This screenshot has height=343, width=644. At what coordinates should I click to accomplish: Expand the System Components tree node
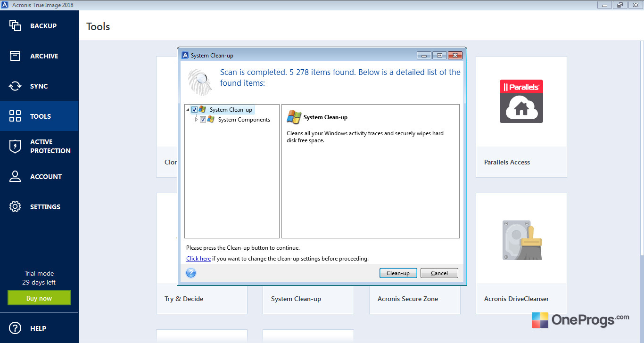[x=197, y=120]
